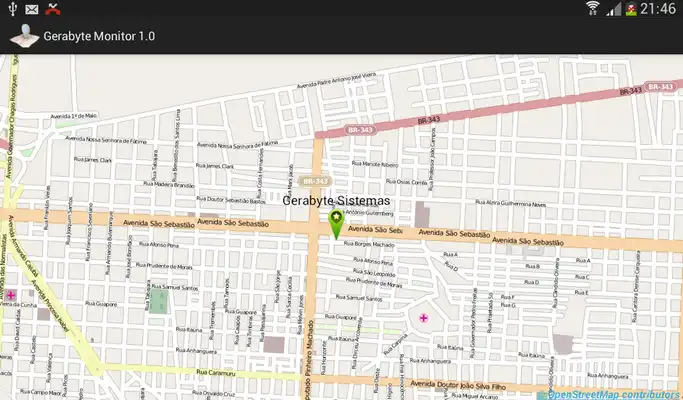Tap the Avenida Padre Antônio José Vieira label
Viewport: 683px width, 400px height.
click(x=339, y=78)
